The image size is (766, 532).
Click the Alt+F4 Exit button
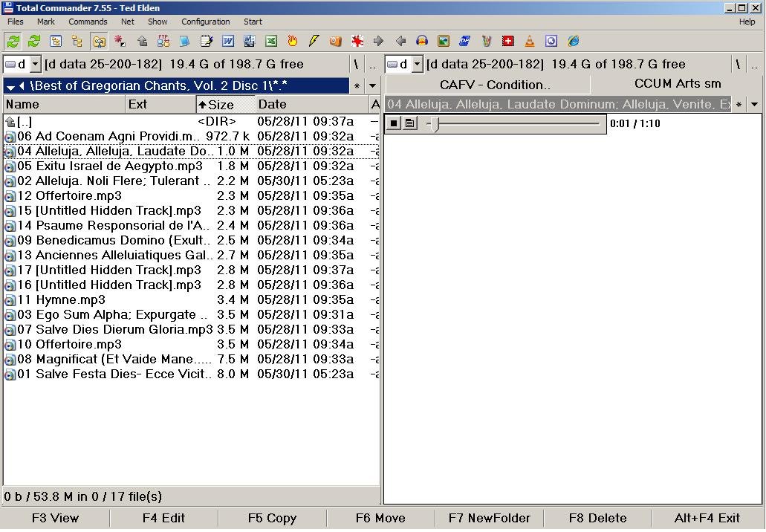click(707, 519)
